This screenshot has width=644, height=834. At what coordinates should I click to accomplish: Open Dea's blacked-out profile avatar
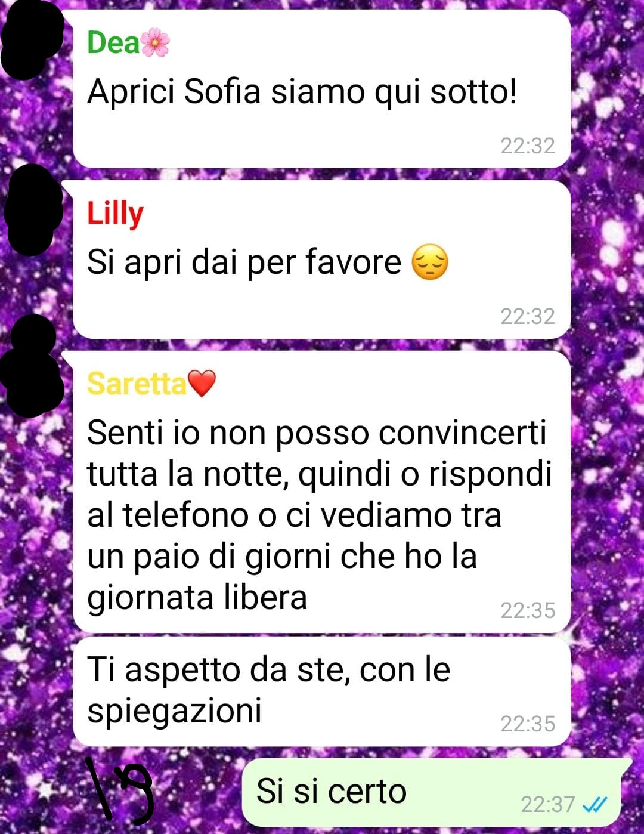[x=32, y=40]
